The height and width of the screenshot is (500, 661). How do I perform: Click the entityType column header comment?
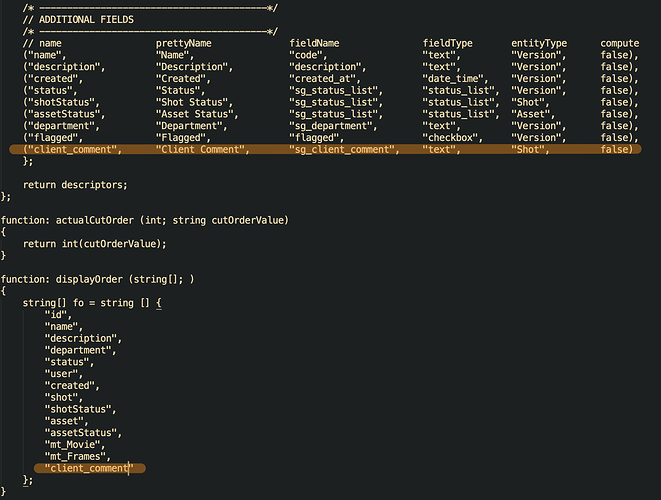pyautogui.click(x=539, y=43)
